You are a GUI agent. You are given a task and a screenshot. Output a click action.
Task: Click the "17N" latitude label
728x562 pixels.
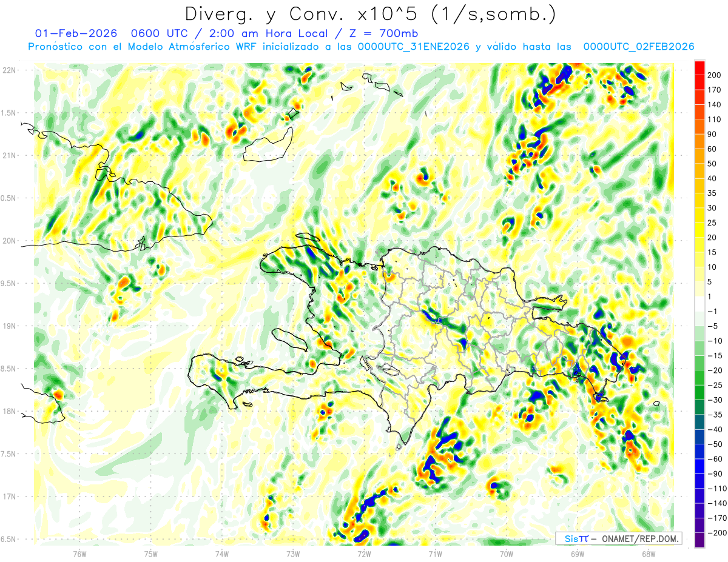click(10, 497)
